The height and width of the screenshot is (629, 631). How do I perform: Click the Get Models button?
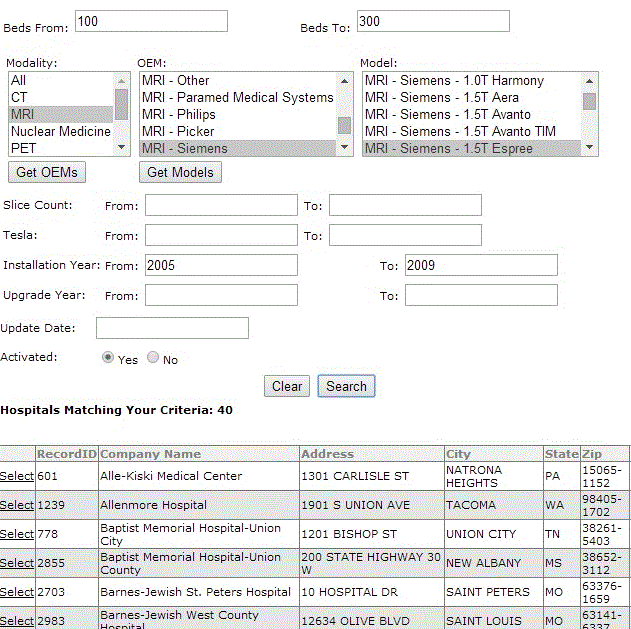(180, 172)
